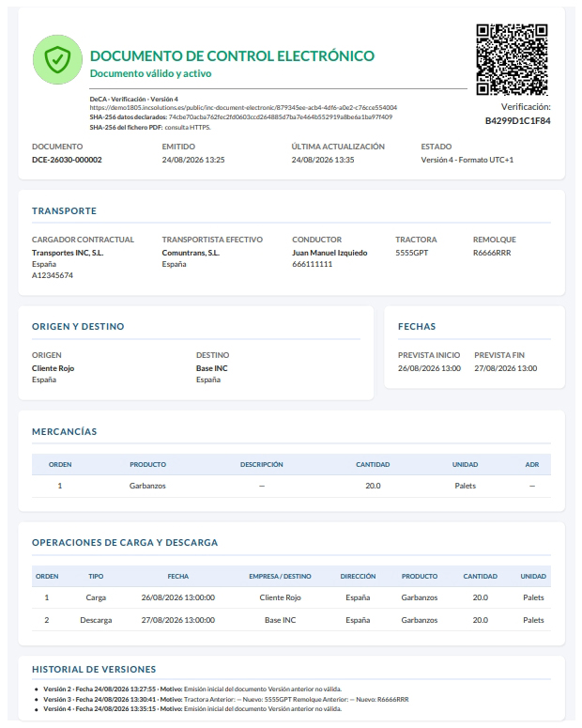Click 'Base INC' in Descarga operation row
This screenshot has height=728, width=582.
click(x=280, y=620)
